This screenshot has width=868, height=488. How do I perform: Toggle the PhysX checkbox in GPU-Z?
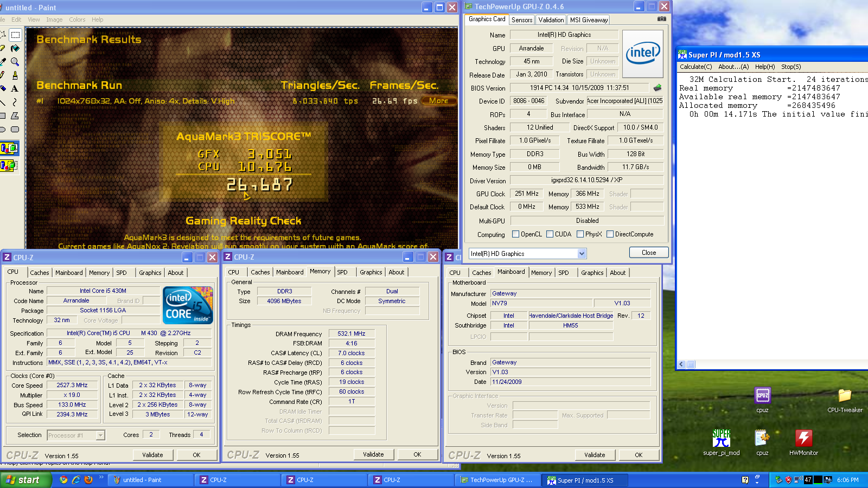click(580, 234)
